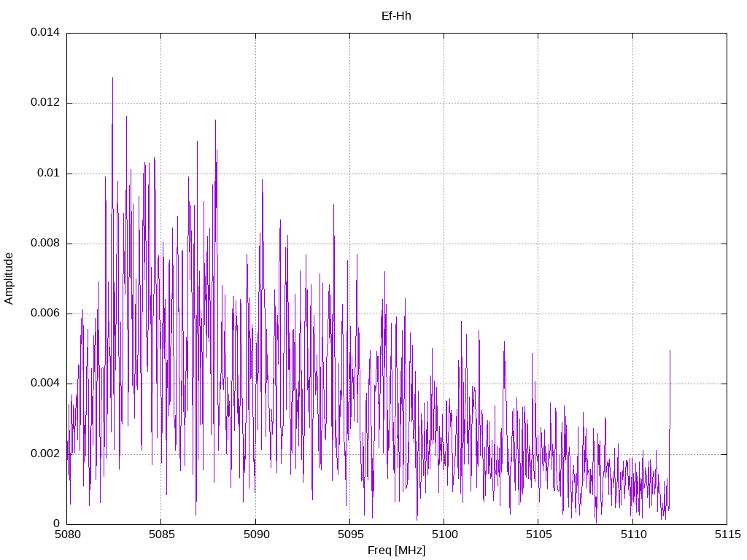Click the tallest spectrum peak near 0.0127
Image resolution: width=747 pixels, height=560 pixels.
[x=112, y=79]
